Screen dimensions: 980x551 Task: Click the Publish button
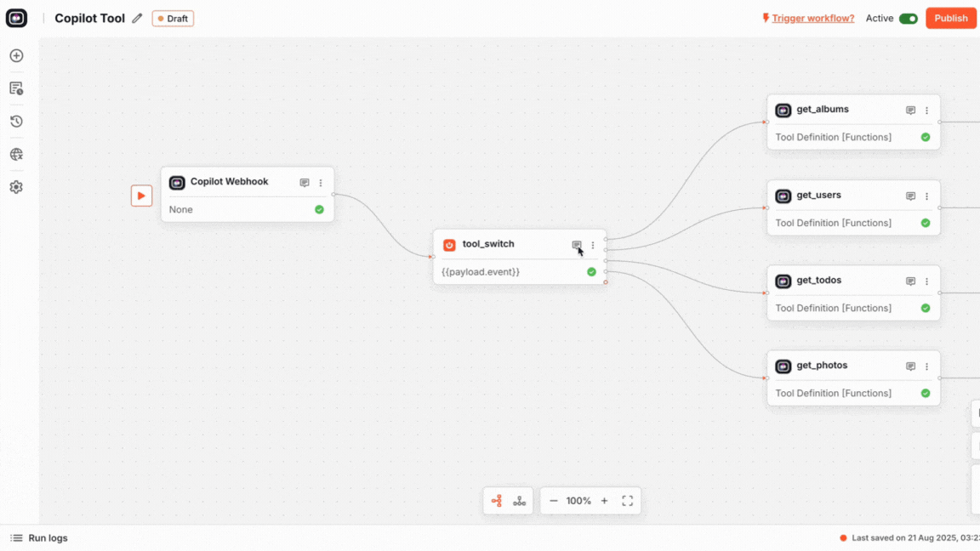coord(950,19)
